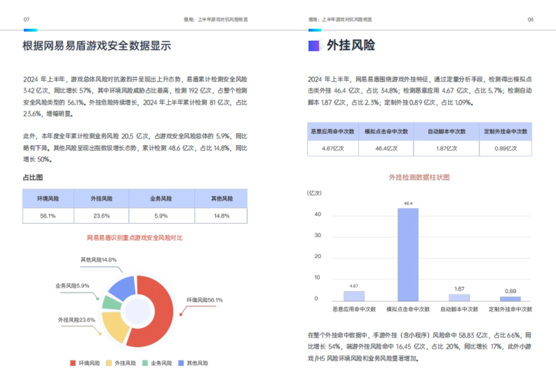The width and height of the screenshot is (556, 392).
Task: Click the 网易易盾识别重点游戏安全风险对比 title
Action: [134, 237]
